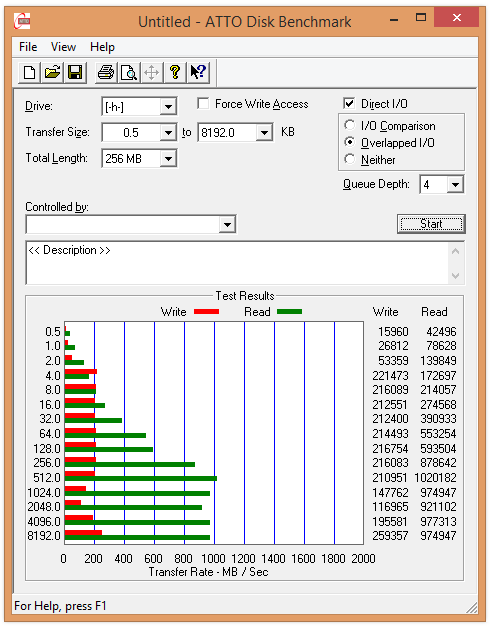Click the write value 259357
The image size is (490, 628).
click(390, 536)
